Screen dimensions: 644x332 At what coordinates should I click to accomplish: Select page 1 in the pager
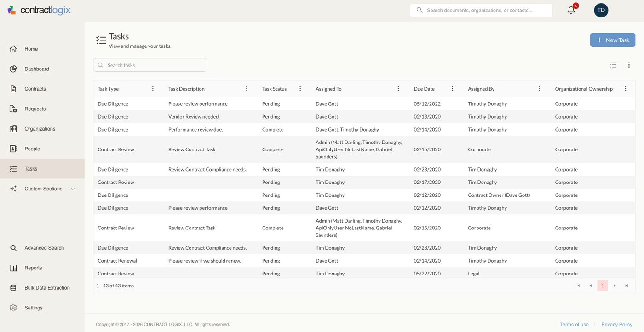point(603,286)
